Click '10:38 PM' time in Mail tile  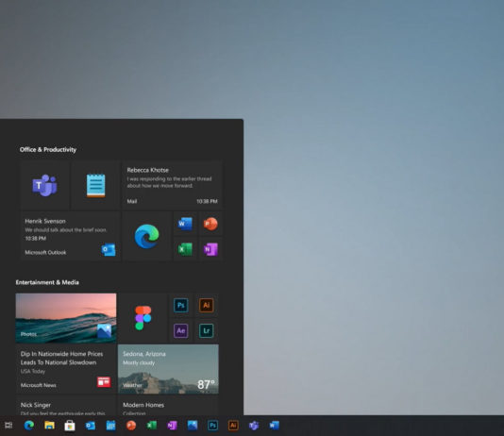207,201
